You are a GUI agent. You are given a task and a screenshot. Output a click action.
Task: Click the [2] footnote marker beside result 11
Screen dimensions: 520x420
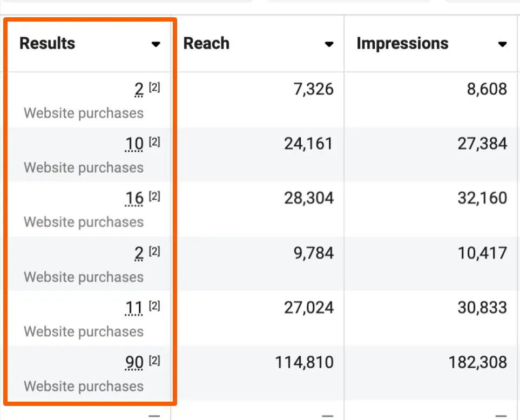[154, 306]
